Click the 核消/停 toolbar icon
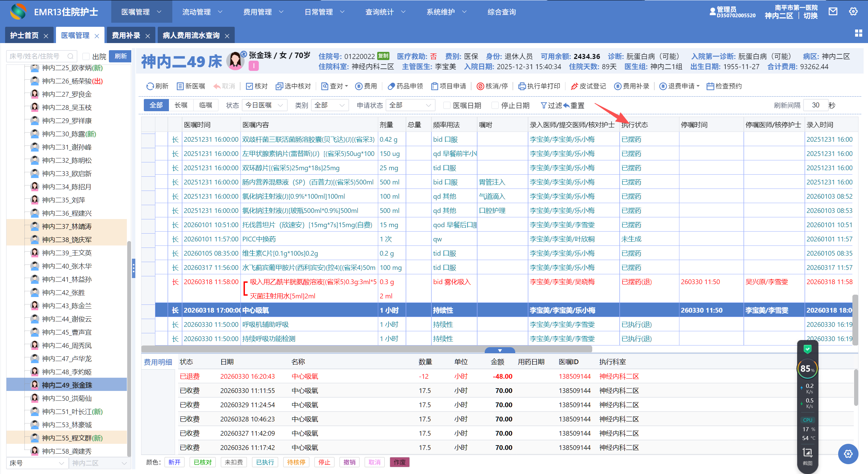 point(480,86)
